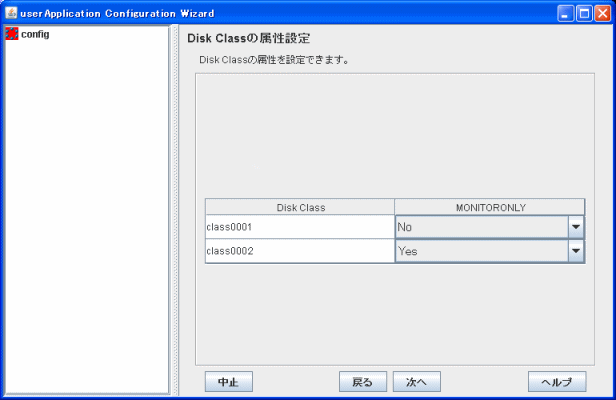The width and height of the screenshot is (616, 400).
Task: Click the split pane divider handle
Action: [x=174, y=210]
